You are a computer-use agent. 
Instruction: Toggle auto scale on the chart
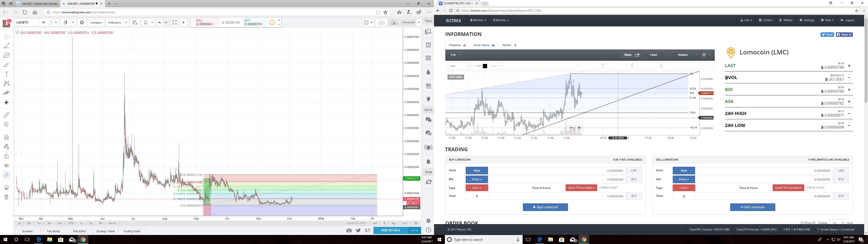pyautogui.click(x=405, y=223)
